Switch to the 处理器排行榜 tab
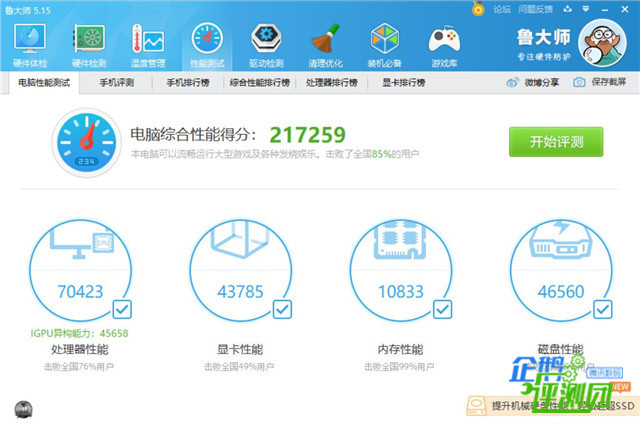 (331, 83)
